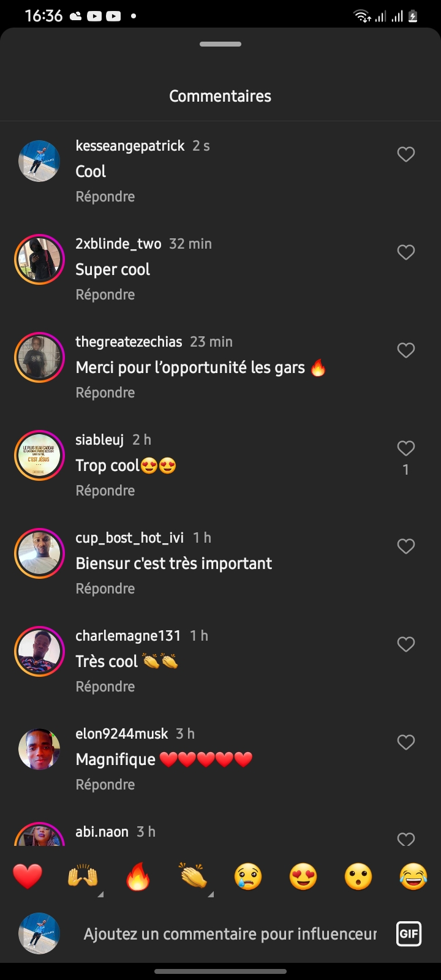
Task: Tap Répondre under charlemagne131's comment
Action: [x=105, y=687]
